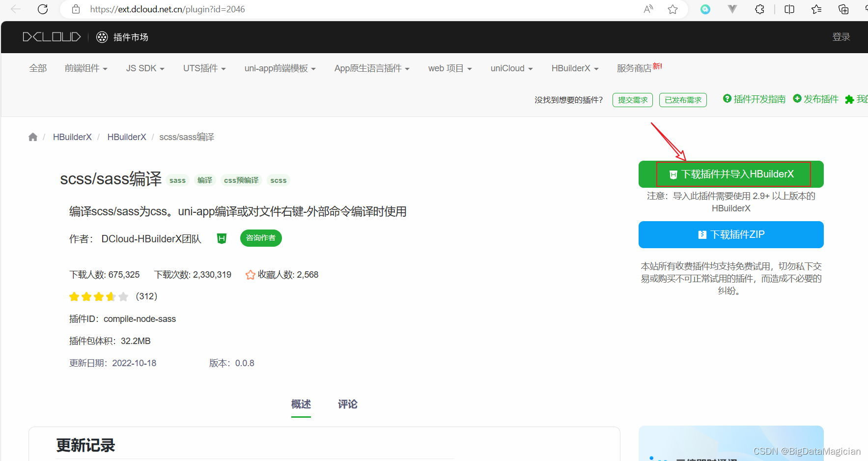Click the plugin market 插件市场 icon
Image resolution: width=868 pixels, height=461 pixels.
[102, 37]
